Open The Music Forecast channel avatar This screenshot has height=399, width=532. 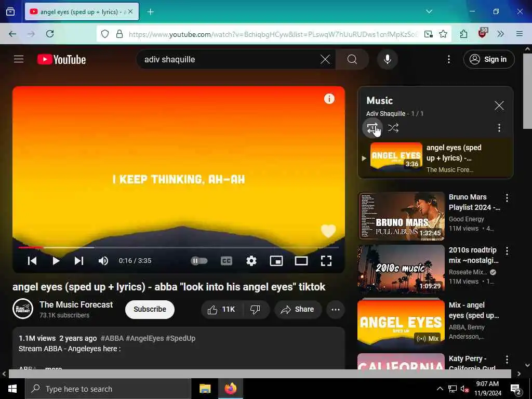point(23,309)
